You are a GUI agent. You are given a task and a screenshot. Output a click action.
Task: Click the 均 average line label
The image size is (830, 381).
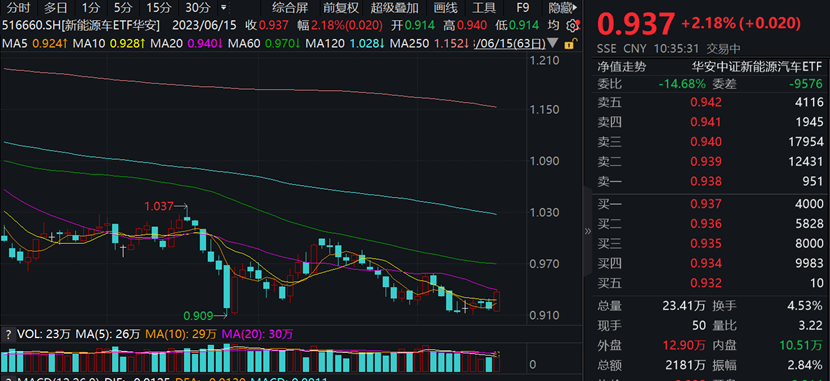[x=553, y=25]
